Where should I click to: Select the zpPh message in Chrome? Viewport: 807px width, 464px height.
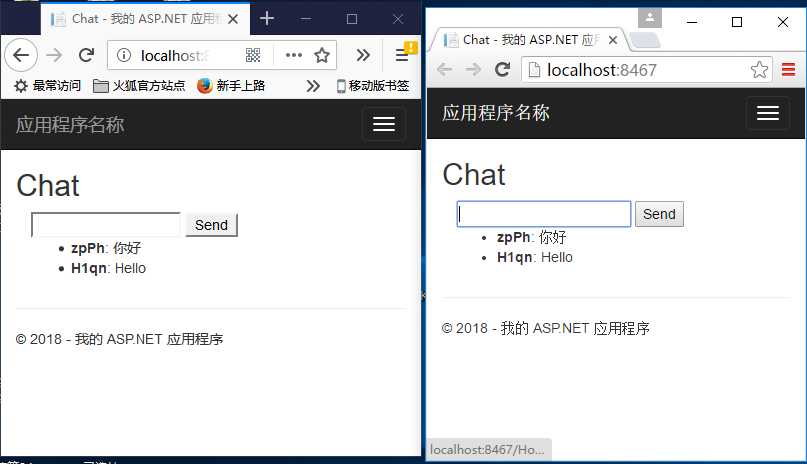tap(532, 237)
